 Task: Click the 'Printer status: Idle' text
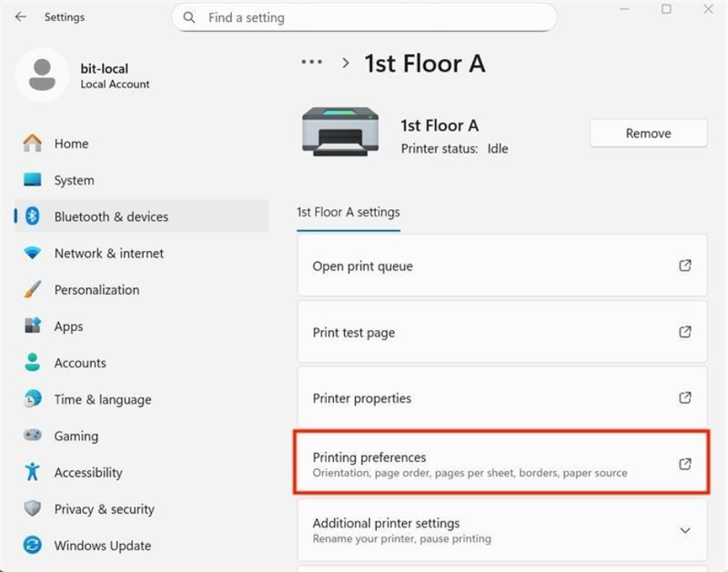[x=454, y=148]
